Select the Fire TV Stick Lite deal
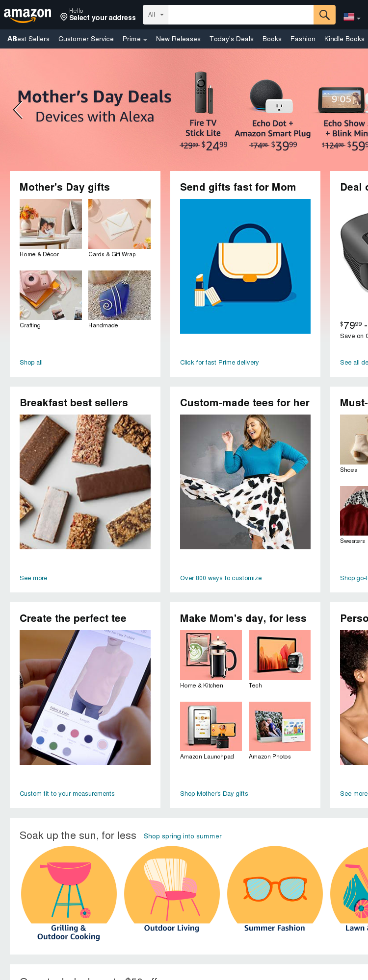This screenshot has width=368, height=980. coord(203,111)
